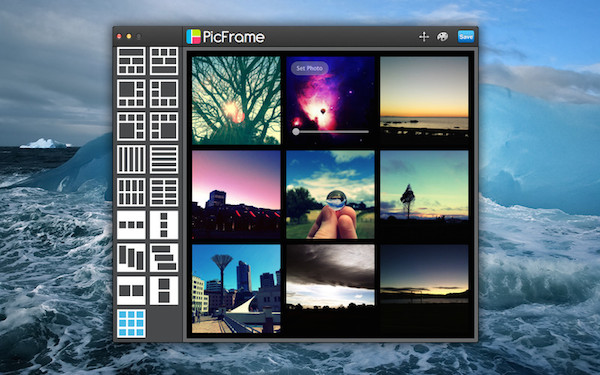This screenshot has height=375, width=600.
Task: Open the color palette style options
Action: click(x=442, y=37)
